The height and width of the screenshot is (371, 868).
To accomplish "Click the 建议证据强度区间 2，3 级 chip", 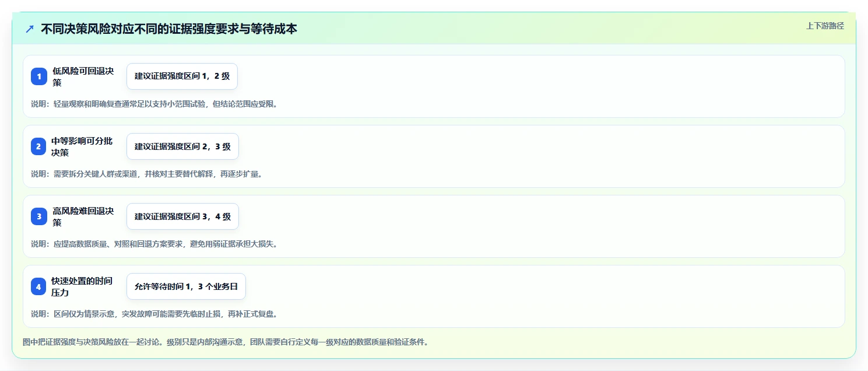I will [182, 146].
